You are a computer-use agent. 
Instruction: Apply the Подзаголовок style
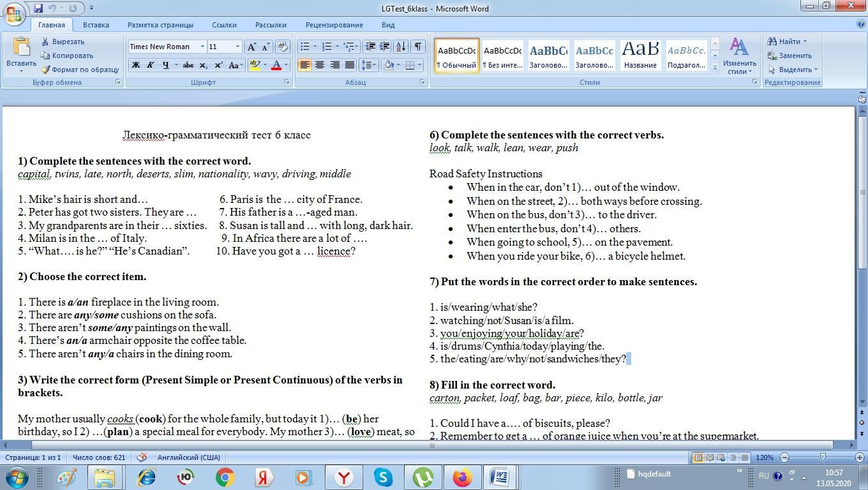point(686,55)
